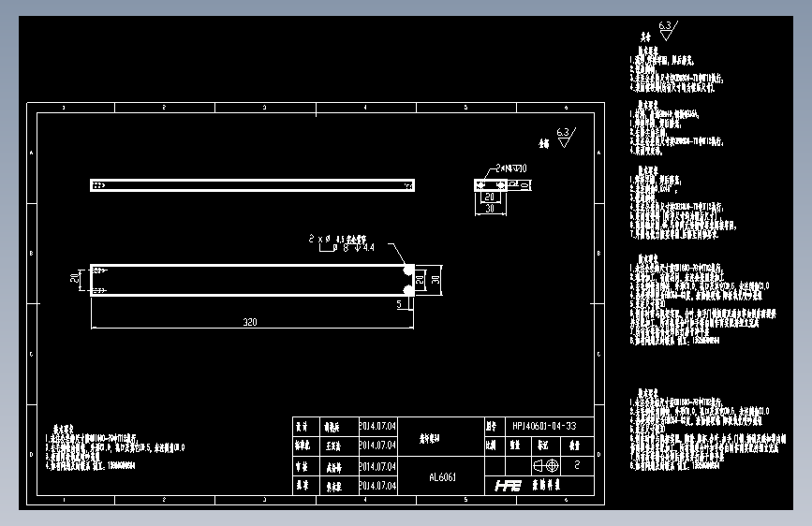Select the HFE company logo
Viewport: 812px width, 526px height.
tap(508, 486)
